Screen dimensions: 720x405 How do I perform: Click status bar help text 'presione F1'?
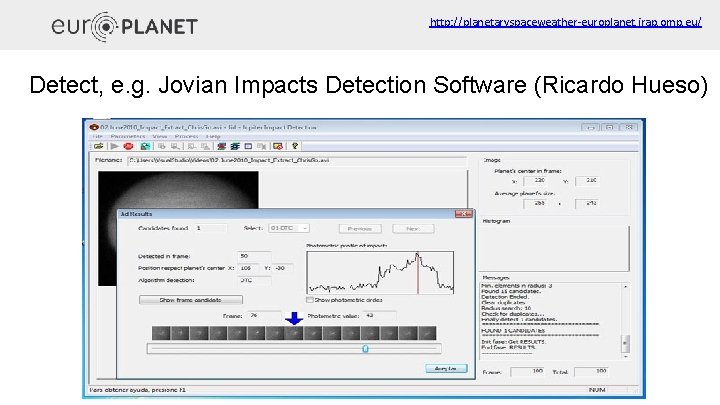click(168, 390)
